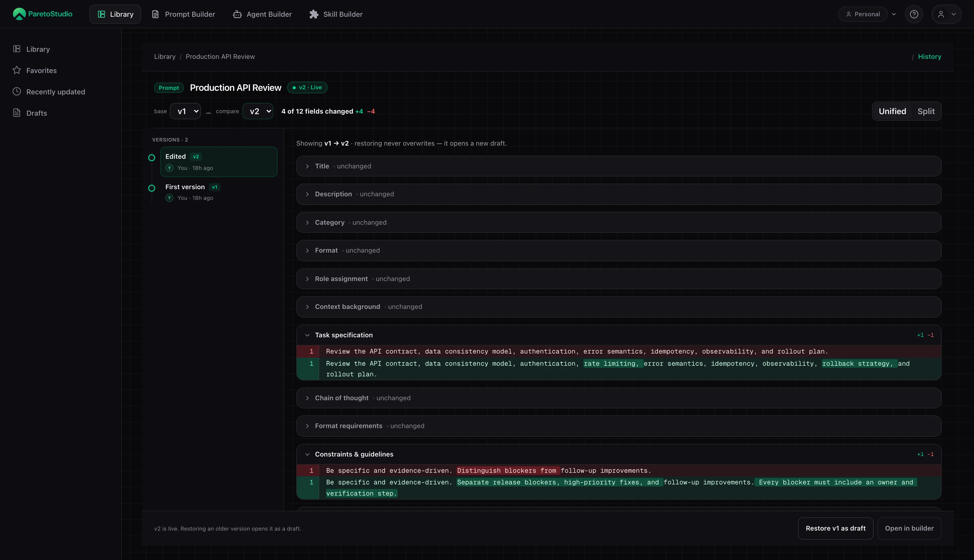
Task: Open the compare version v2 dropdown
Action: click(258, 111)
